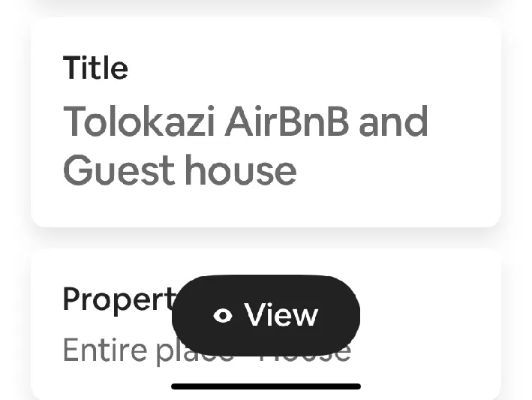The height and width of the screenshot is (400, 532).
Task: Click the partial card above Title
Action: [266, 4]
